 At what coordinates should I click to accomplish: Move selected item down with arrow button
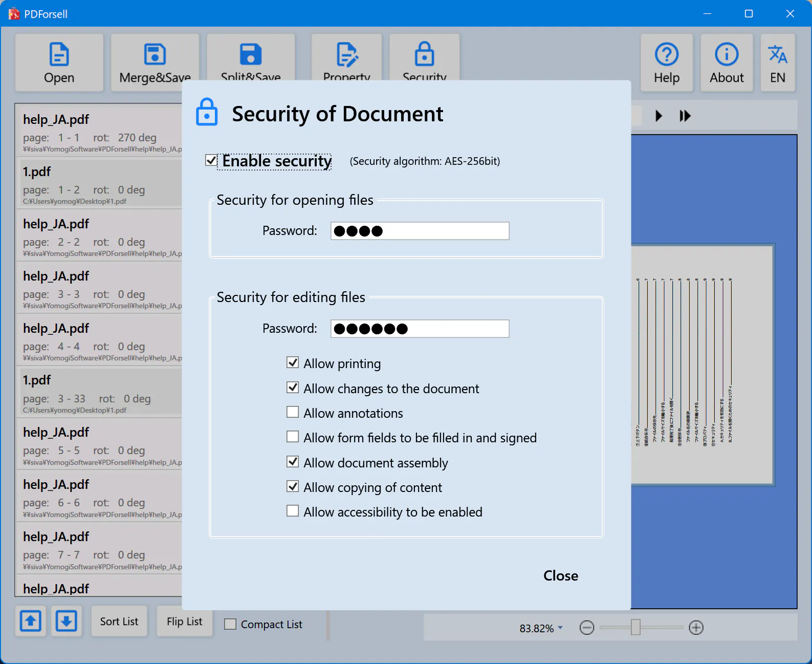click(x=66, y=621)
